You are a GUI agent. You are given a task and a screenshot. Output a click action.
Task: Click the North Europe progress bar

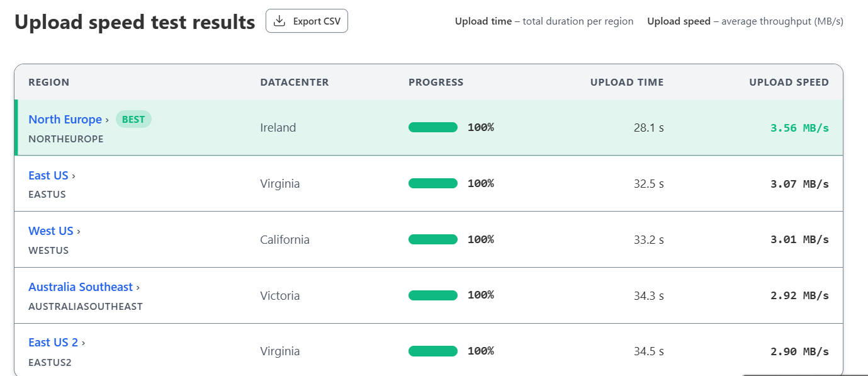click(432, 127)
